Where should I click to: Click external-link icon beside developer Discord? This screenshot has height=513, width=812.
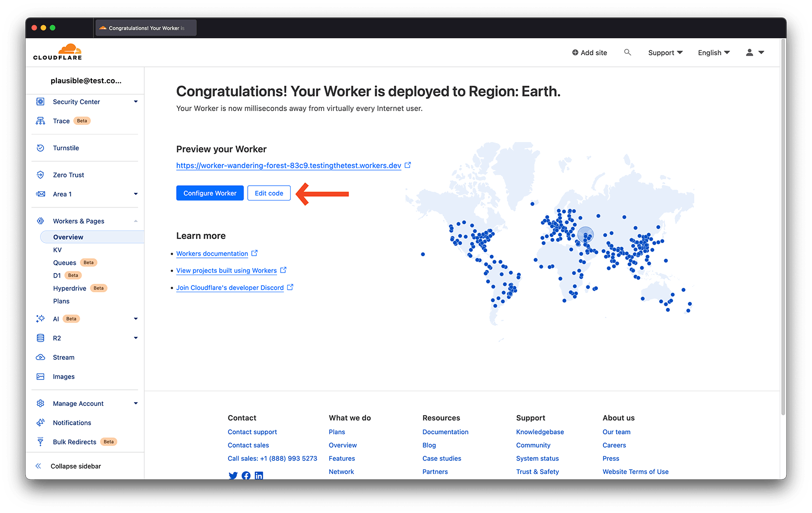point(290,287)
